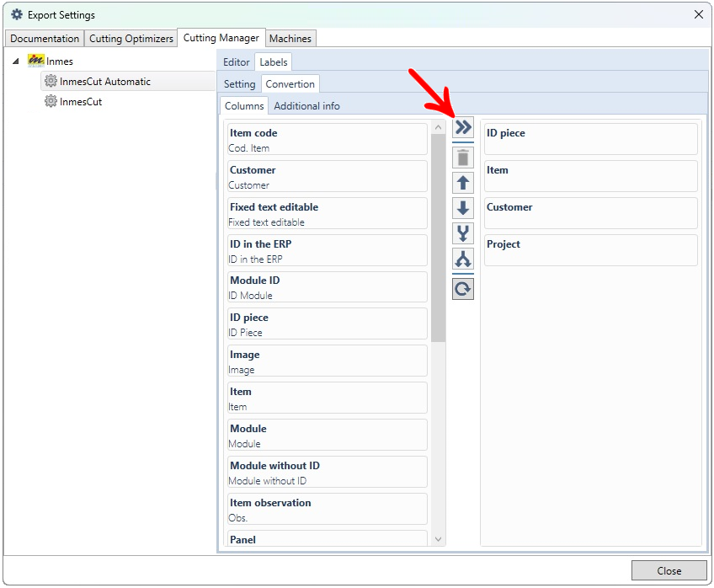Open the Setting tab
714x588 pixels.
click(x=239, y=84)
